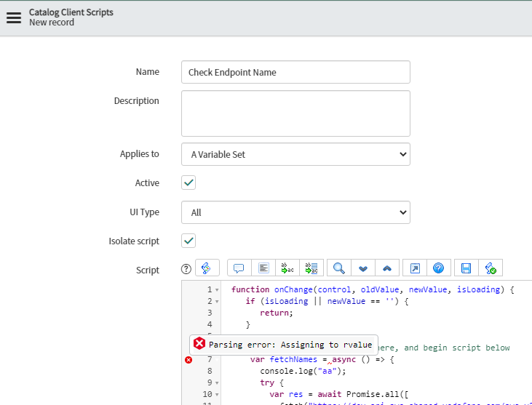Click 'isLoading' parameter in line 1

[478, 290]
